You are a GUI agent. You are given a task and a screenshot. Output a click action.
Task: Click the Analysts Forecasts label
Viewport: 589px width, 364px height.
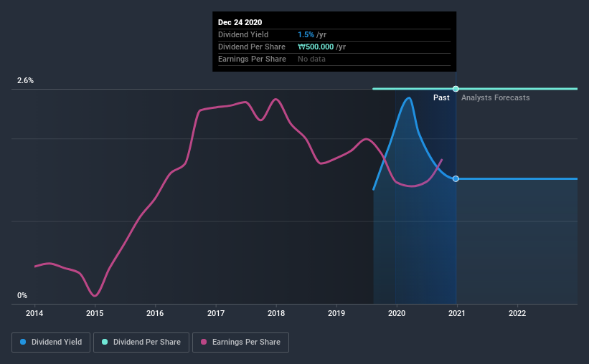pos(496,97)
